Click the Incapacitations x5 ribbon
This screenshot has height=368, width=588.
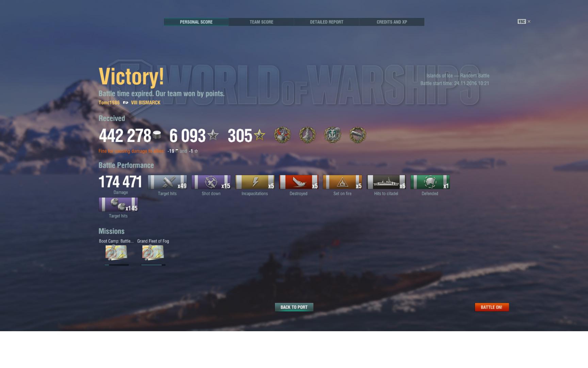[255, 182]
